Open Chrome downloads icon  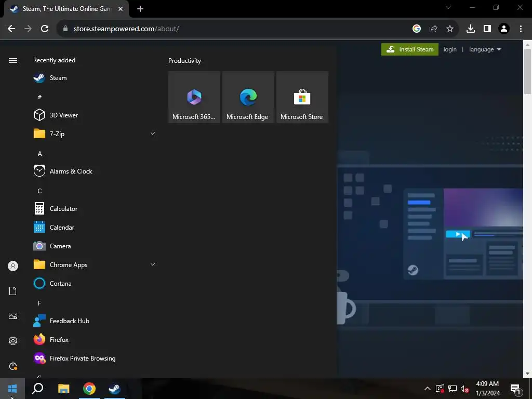(471, 29)
